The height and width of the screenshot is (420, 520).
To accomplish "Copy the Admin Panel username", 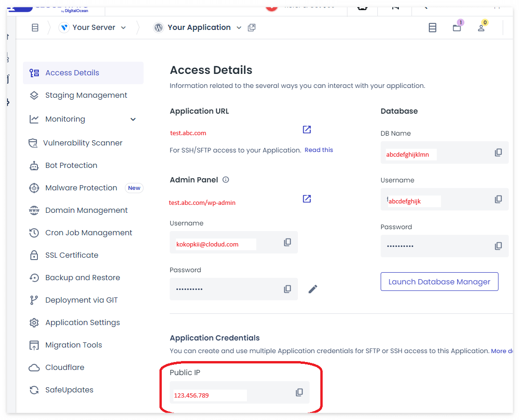I will [x=288, y=242].
